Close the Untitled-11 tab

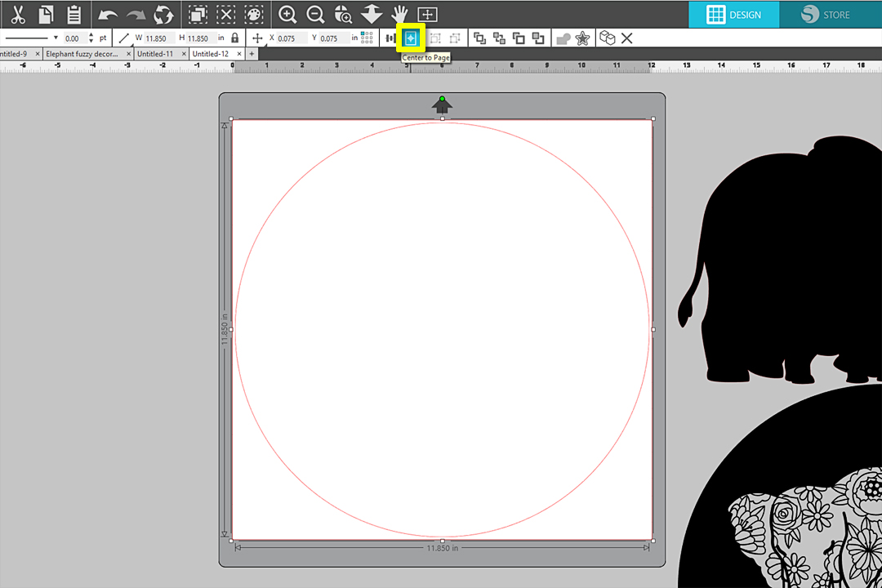[x=184, y=54]
